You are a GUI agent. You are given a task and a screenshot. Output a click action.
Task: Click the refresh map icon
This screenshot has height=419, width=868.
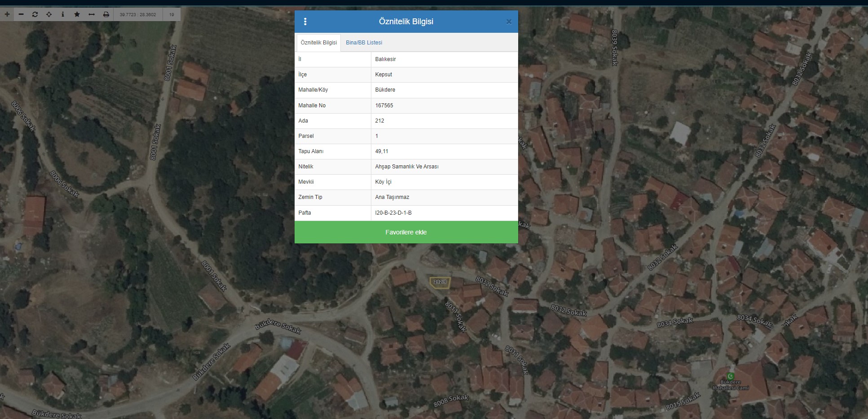click(x=35, y=14)
